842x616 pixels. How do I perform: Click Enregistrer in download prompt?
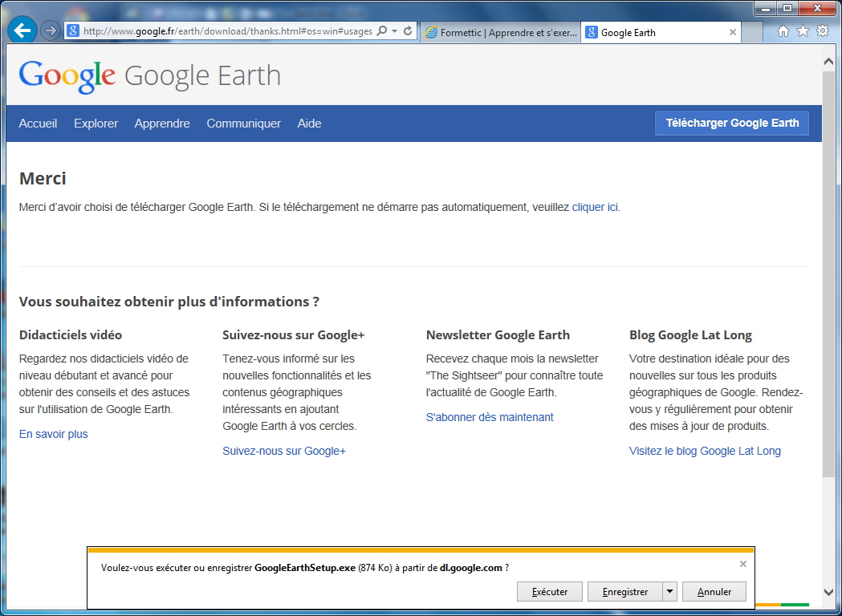pos(625,592)
